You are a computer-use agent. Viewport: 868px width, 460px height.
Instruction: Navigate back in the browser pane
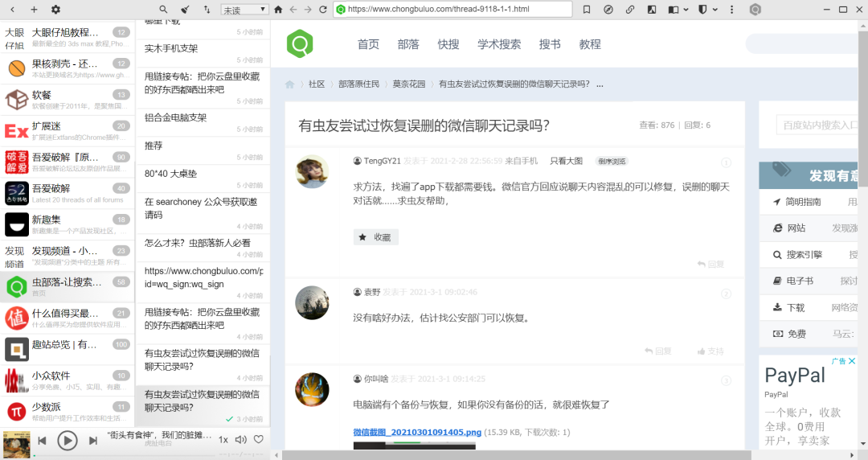293,10
